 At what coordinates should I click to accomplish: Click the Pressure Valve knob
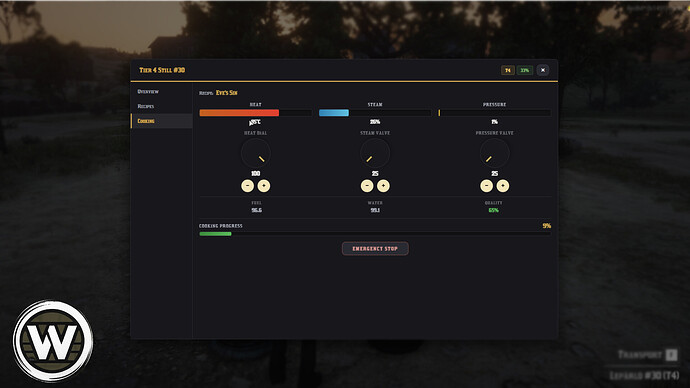[x=495, y=153]
